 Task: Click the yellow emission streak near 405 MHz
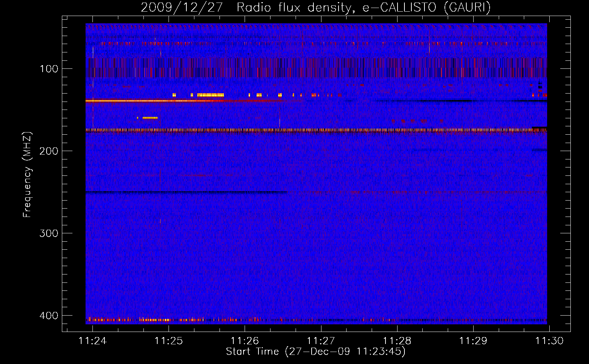coord(155,320)
